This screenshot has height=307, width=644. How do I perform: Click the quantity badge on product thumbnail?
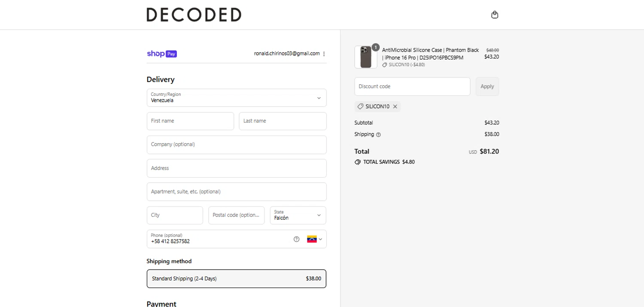[x=376, y=47]
